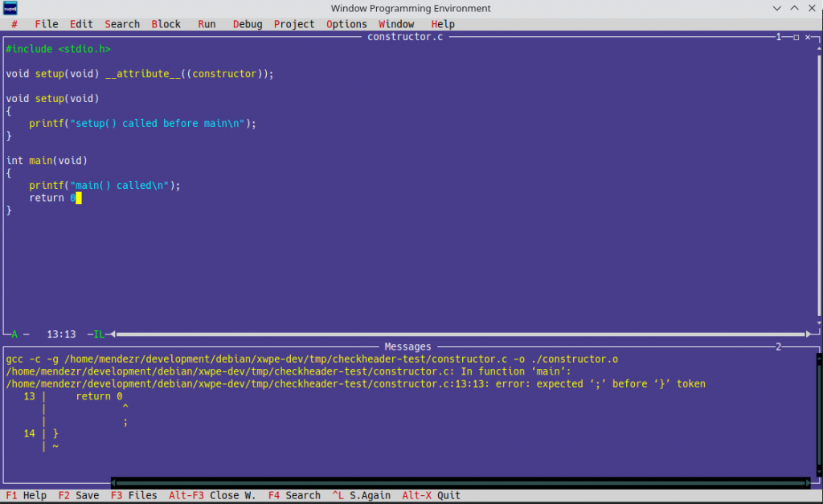Viewport: 823px width, 504px height.
Task: Click the Messages window horizontal scrollbar
Action: click(461, 482)
